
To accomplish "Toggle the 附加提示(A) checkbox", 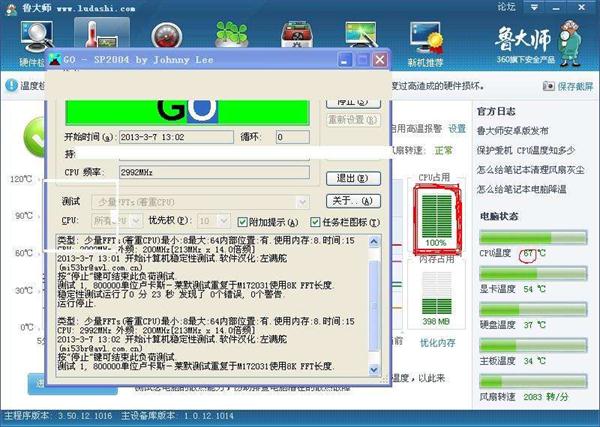I will 242,222.
